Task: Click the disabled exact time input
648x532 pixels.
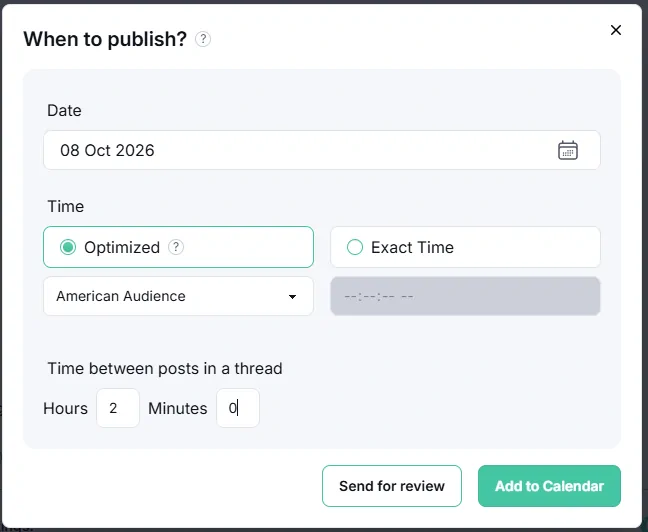Action: pyautogui.click(x=465, y=296)
